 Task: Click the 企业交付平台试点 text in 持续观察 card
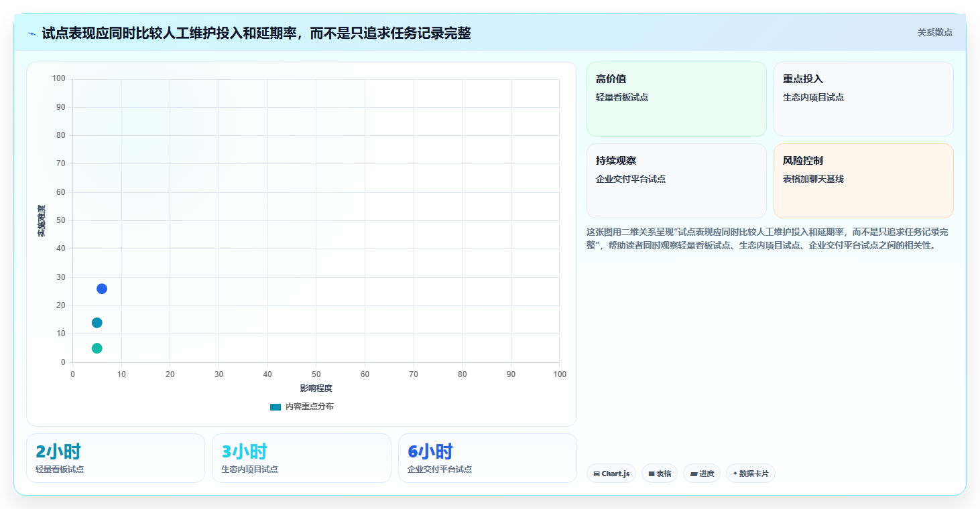click(631, 179)
